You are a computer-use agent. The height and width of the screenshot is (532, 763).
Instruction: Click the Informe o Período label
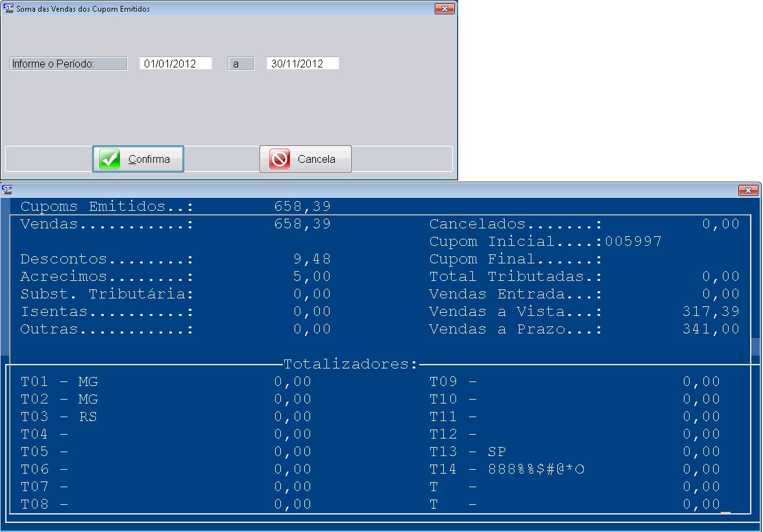[x=68, y=64]
